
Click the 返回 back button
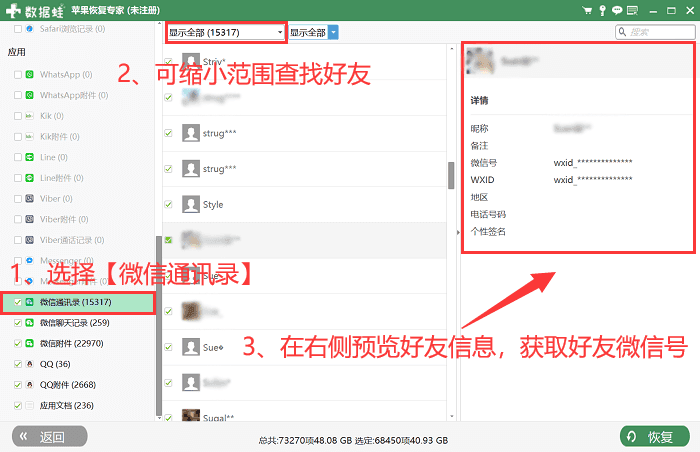pyautogui.click(x=50, y=436)
